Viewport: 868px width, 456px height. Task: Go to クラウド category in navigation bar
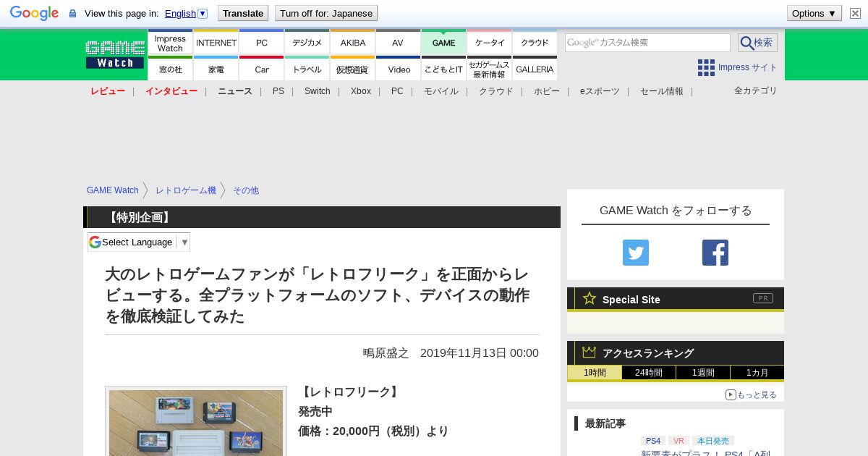point(496,91)
